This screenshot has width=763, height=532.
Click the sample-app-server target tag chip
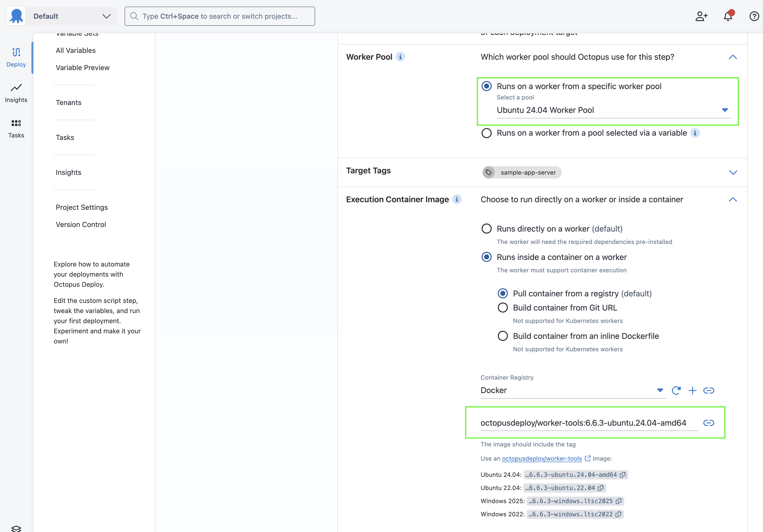(x=522, y=172)
